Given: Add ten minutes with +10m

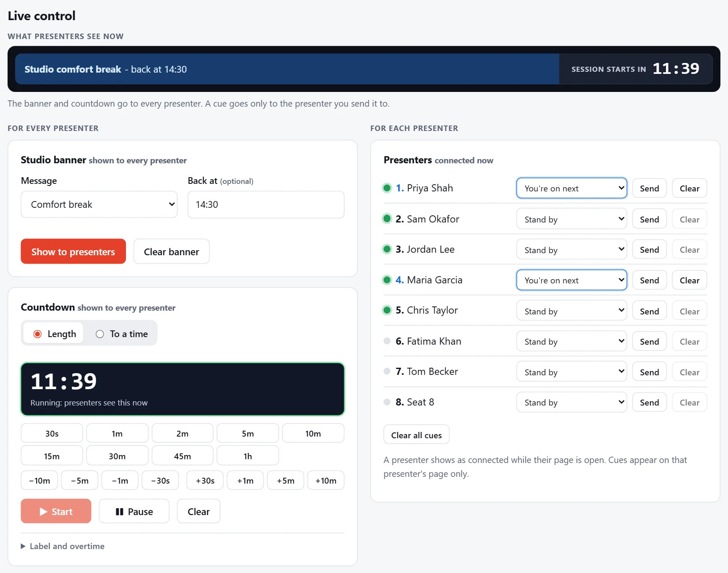Looking at the screenshot, I should (x=326, y=480).
